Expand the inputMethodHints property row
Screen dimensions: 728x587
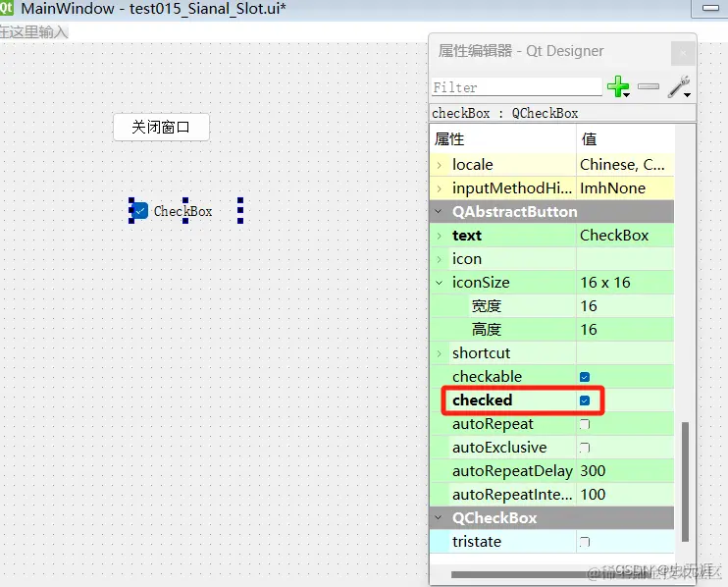click(x=440, y=188)
